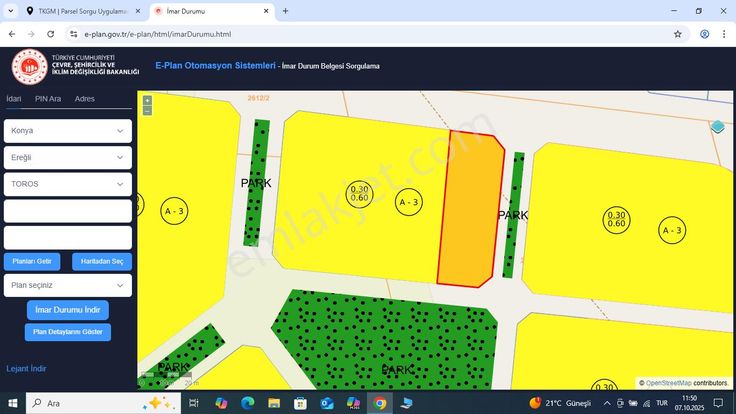Bookmark this page with the star icon
This screenshot has height=414, width=736.
pos(677,33)
